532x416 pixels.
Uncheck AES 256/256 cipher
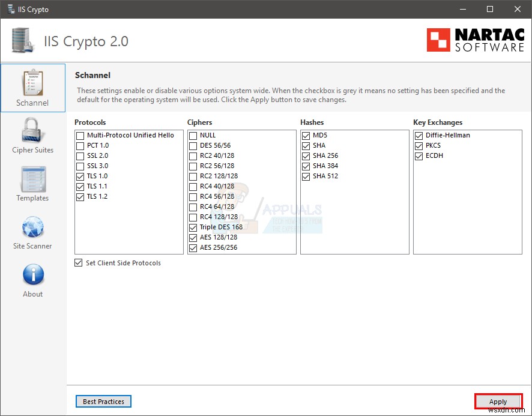[x=193, y=247]
